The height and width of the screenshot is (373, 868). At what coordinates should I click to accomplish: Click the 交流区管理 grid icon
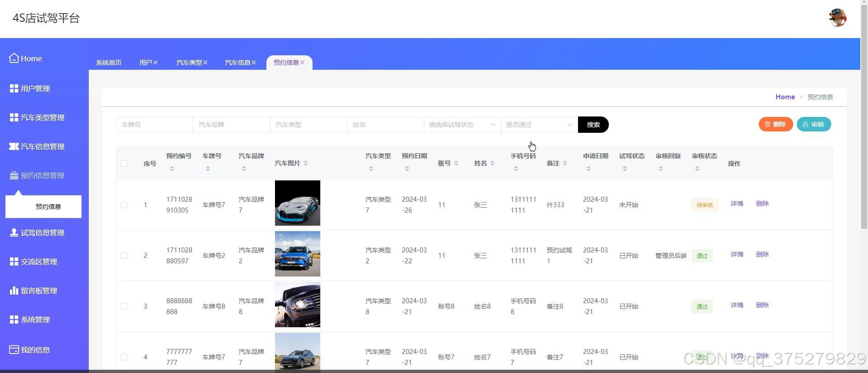pyautogui.click(x=14, y=262)
